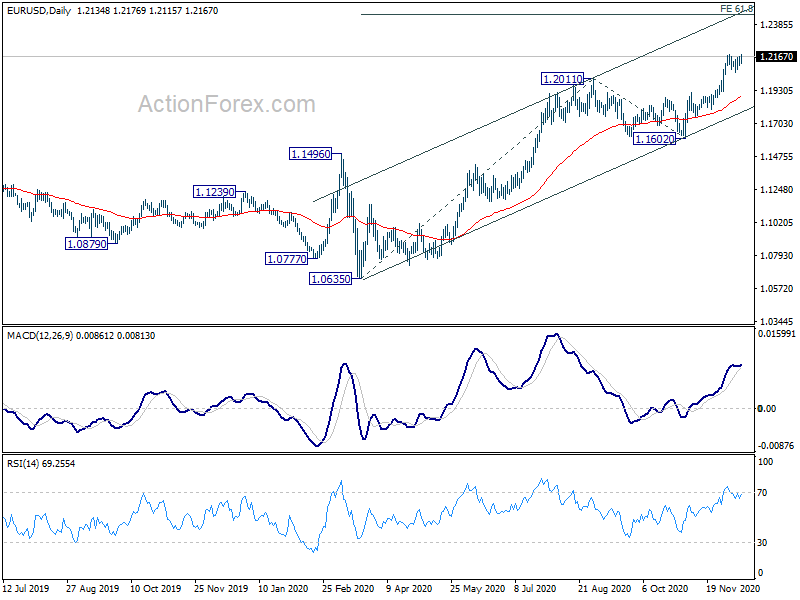Click the FE 61.8 Fibonacci label

pos(736,9)
